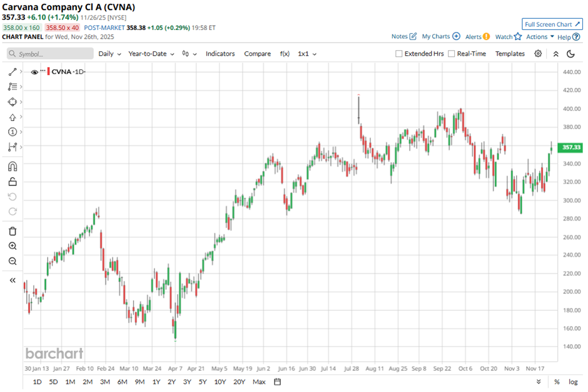
Task: Select the arrow marker tool
Action: 13,117
